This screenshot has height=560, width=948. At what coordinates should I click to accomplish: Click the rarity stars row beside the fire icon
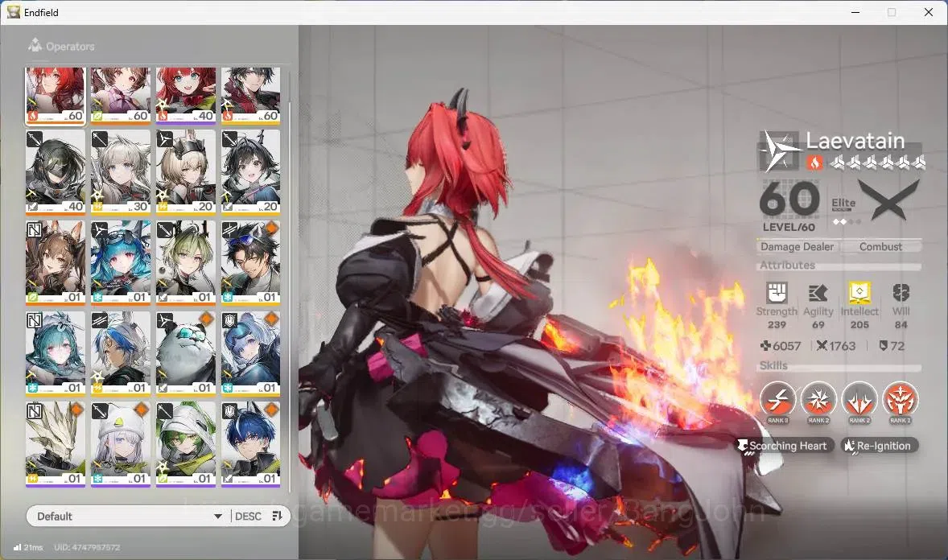pyautogui.click(x=877, y=162)
